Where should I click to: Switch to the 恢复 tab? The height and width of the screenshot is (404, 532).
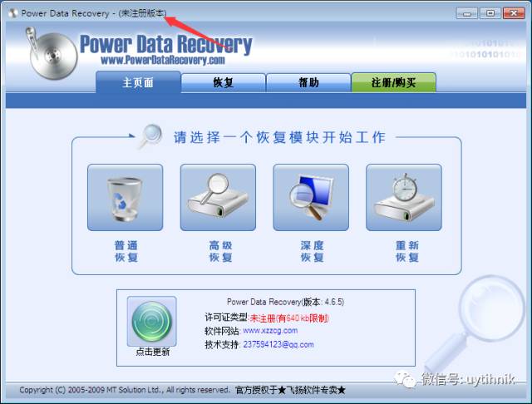[x=224, y=82]
